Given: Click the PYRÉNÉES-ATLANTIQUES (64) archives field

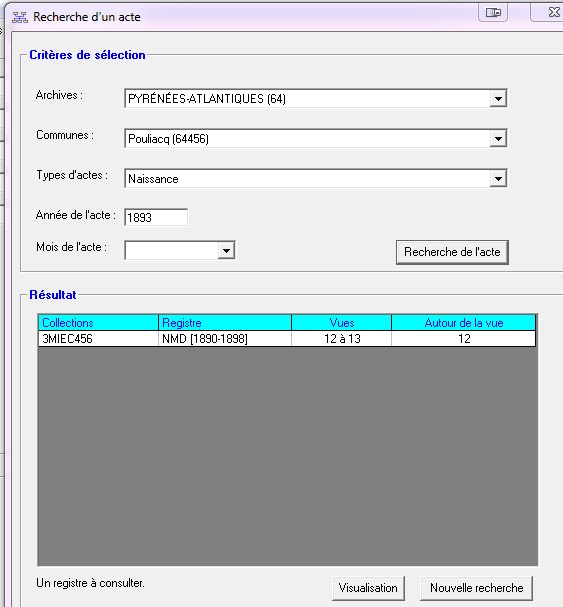Looking at the screenshot, I should pyautogui.click(x=307, y=99).
